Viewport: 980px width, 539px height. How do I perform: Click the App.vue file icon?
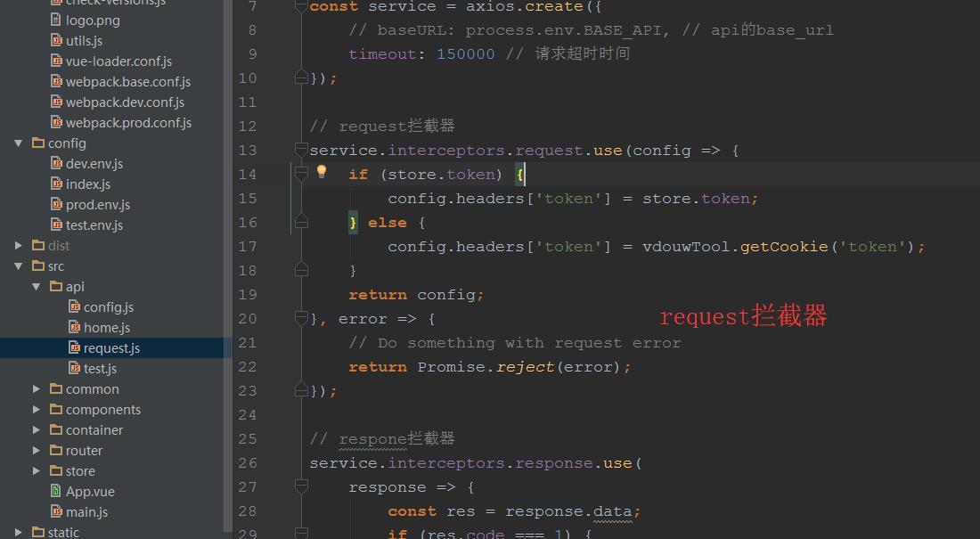56,492
